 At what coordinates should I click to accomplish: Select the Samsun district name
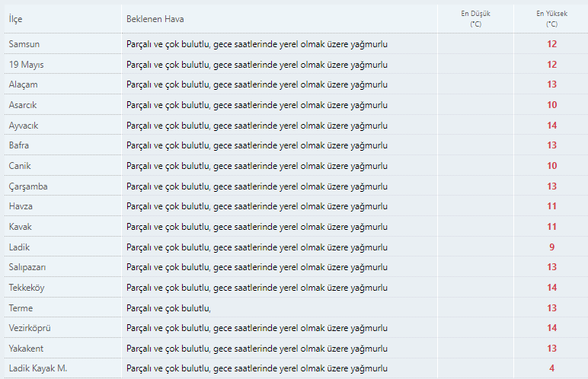[x=24, y=44]
